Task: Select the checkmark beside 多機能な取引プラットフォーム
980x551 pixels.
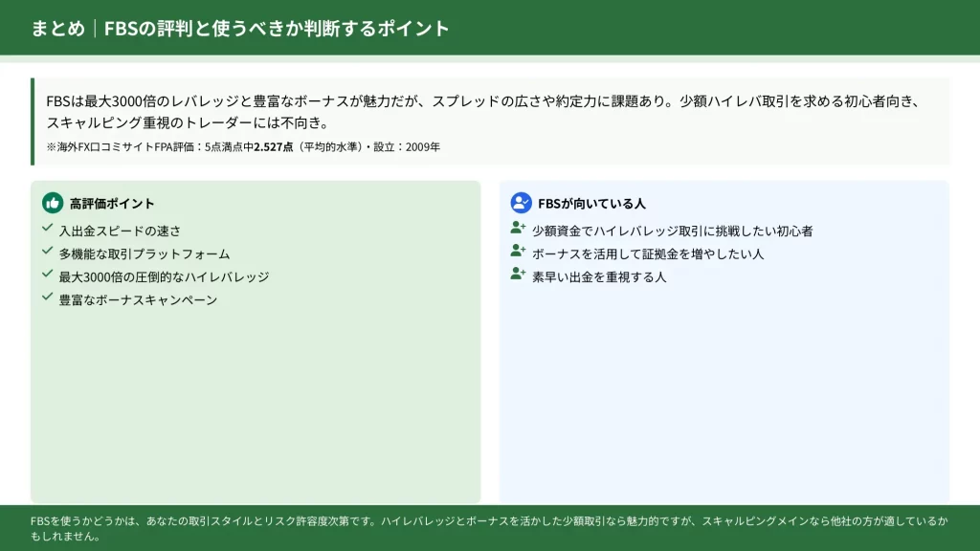Action: 48,252
